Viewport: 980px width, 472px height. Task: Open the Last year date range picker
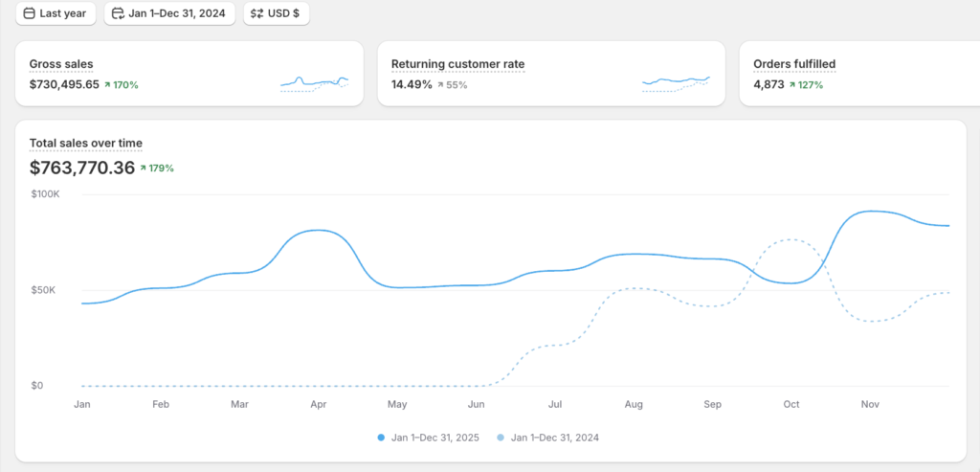(x=56, y=13)
